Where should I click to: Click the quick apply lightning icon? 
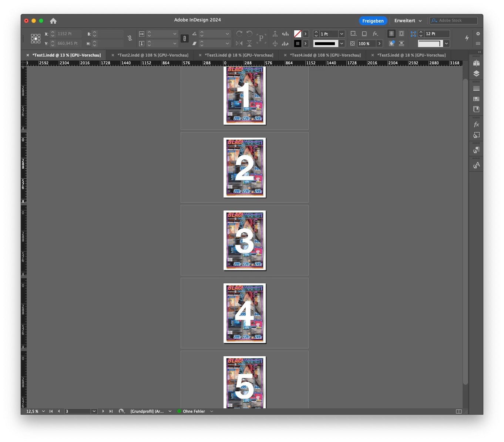point(467,38)
